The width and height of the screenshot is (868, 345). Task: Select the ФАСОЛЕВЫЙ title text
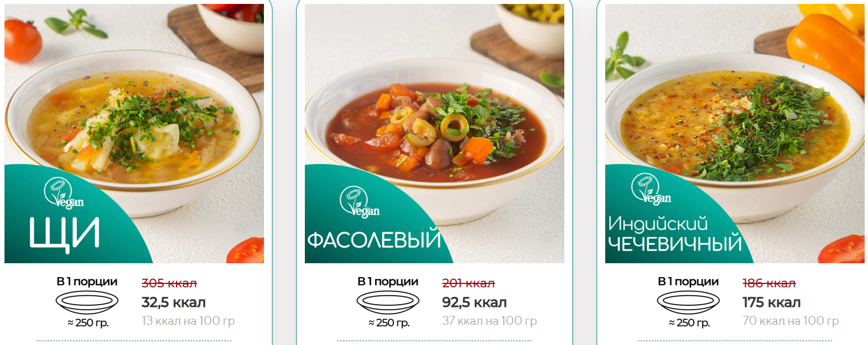click(x=374, y=240)
